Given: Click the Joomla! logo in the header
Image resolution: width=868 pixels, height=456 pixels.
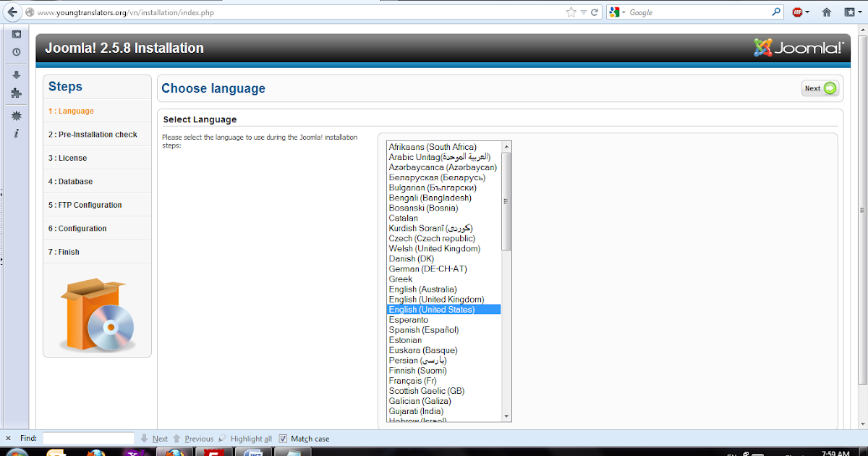Looking at the screenshot, I should [799, 48].
